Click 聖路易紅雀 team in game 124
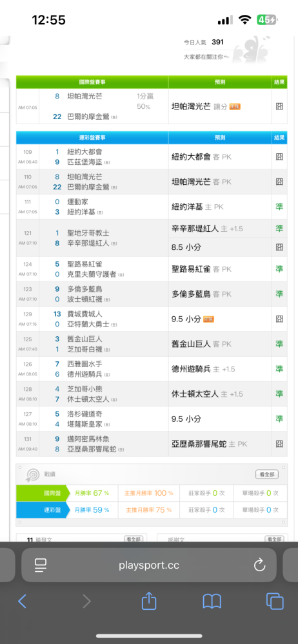The image size is (298, 644). (x=84, y=264)
